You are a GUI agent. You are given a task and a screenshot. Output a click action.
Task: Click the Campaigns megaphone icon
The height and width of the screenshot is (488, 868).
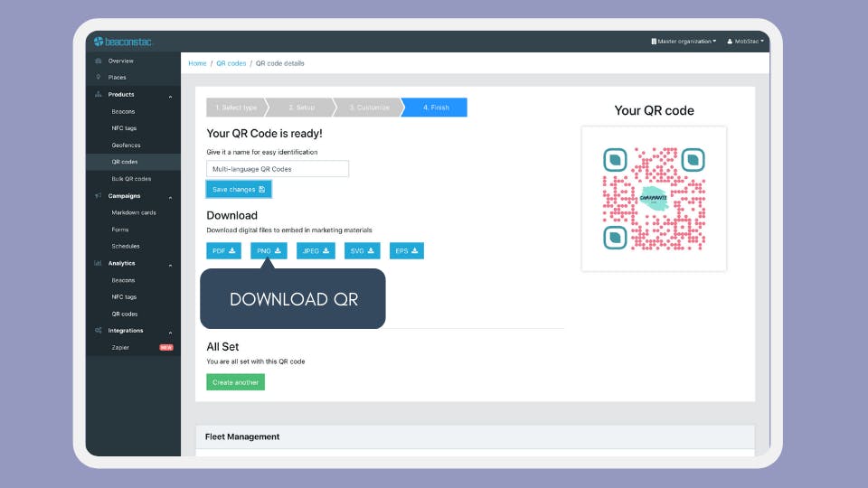pos(99,196)
